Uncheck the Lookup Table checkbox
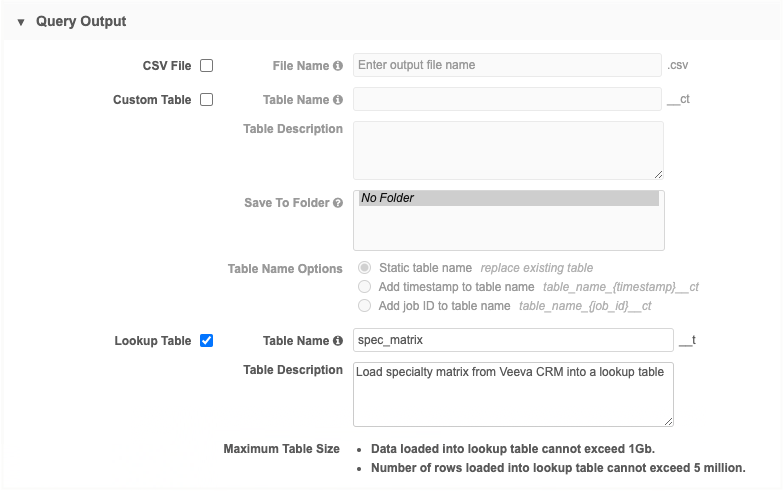This screenshot has width=784, height=491. point(207,341)
